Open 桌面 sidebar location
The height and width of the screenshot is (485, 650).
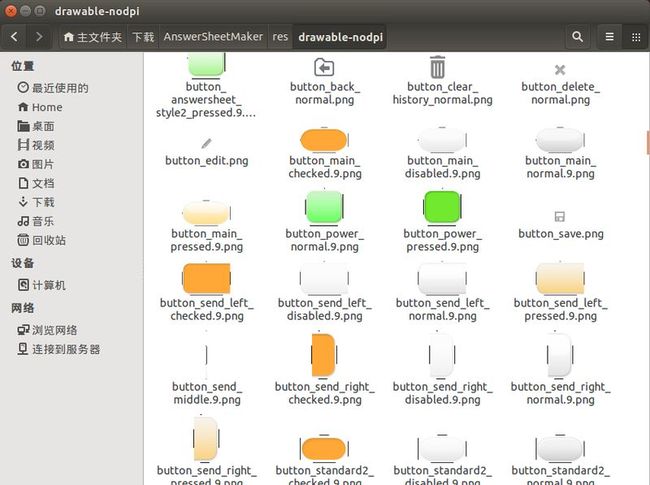click(36, 126)
